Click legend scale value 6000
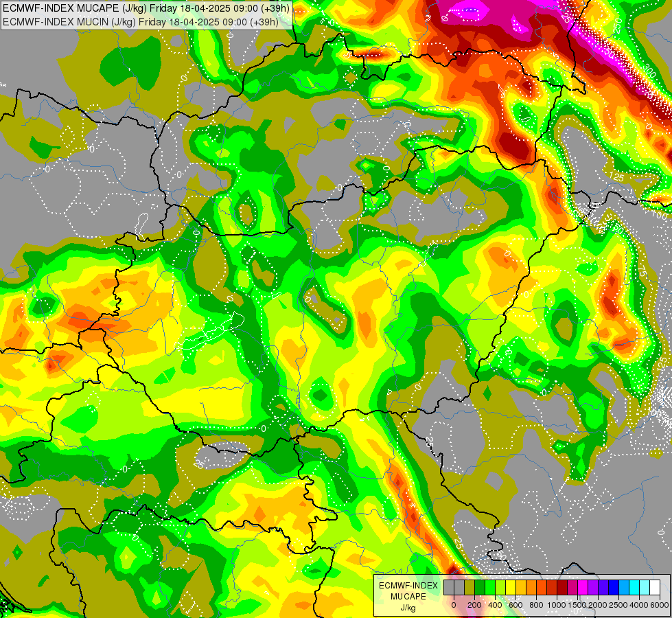The image size is (672, 618). click(x=659, y=605)
